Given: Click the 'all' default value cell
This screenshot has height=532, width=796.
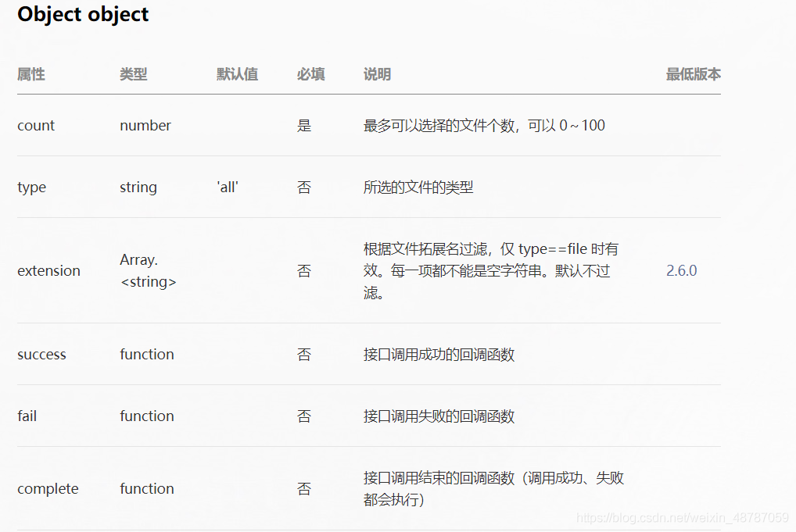Looking at the screenshot, I should point(228,187).
